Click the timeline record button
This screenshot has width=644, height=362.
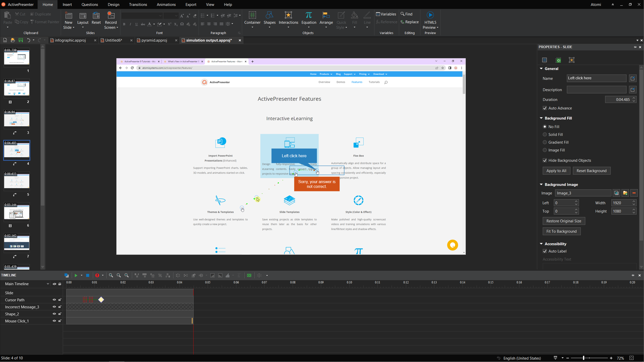pos(97,276)
